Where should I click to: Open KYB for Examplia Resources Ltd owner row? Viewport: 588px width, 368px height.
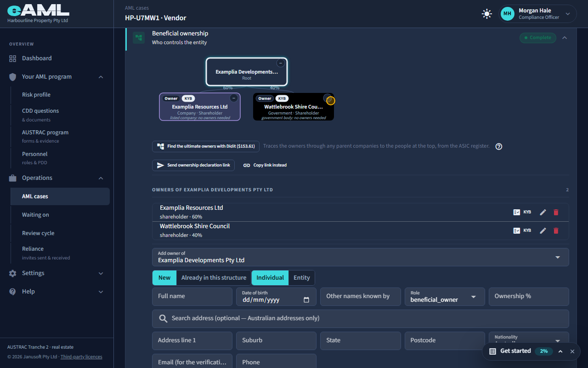tap(522, 212)
